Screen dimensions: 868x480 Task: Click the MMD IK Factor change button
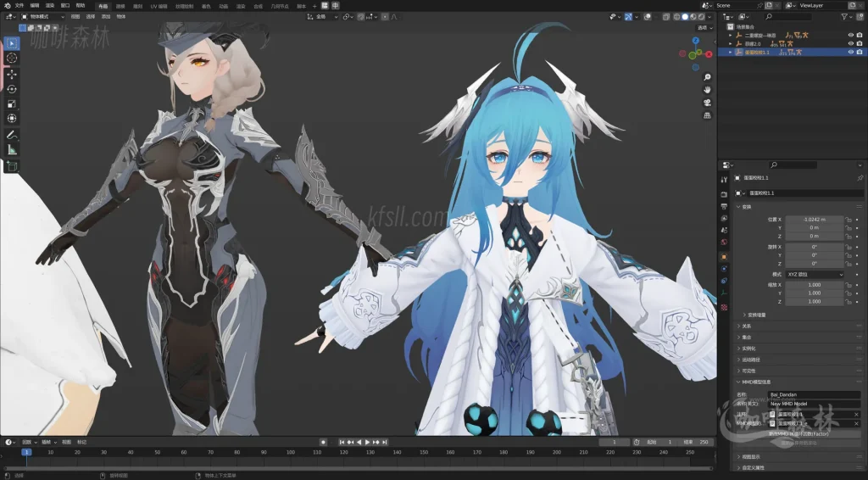tap(798, 434)
